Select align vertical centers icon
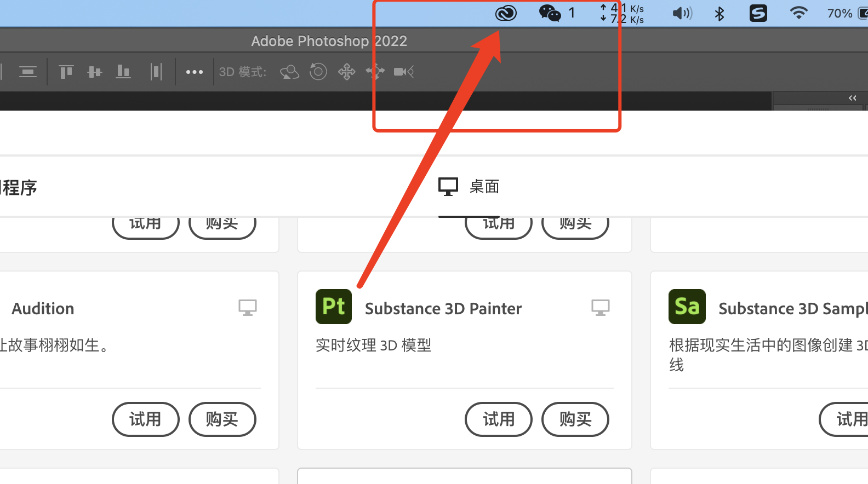 coord(95,72)
